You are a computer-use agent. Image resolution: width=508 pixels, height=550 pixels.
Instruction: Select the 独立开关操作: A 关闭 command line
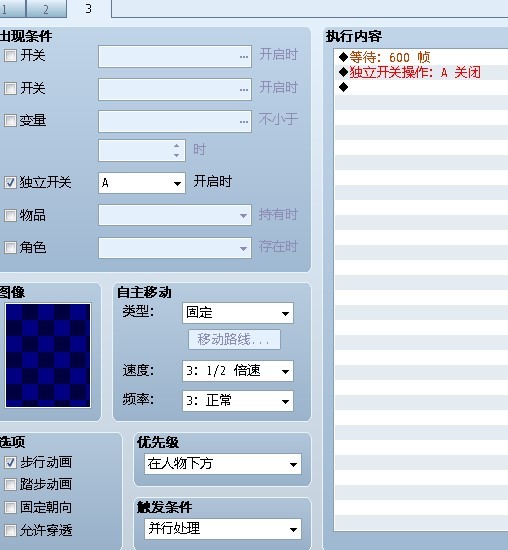coord(422,72)
